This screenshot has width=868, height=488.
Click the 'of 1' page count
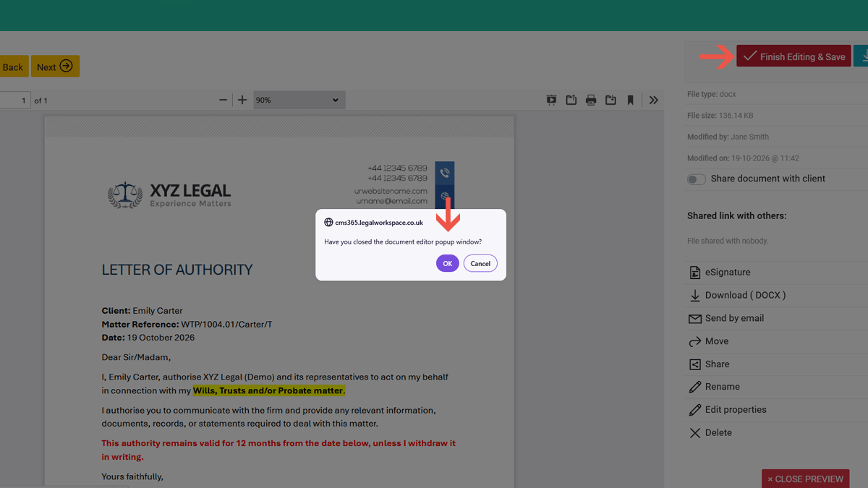pyautogui.click(x=41, y=100)
